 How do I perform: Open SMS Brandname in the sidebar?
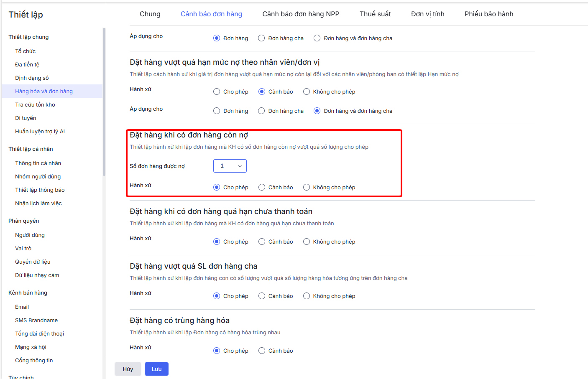pyautogui.click(x=36, y=320)
